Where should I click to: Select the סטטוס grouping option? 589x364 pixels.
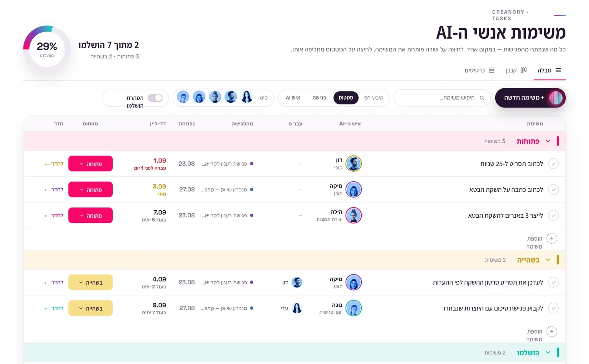coord(346,98)
